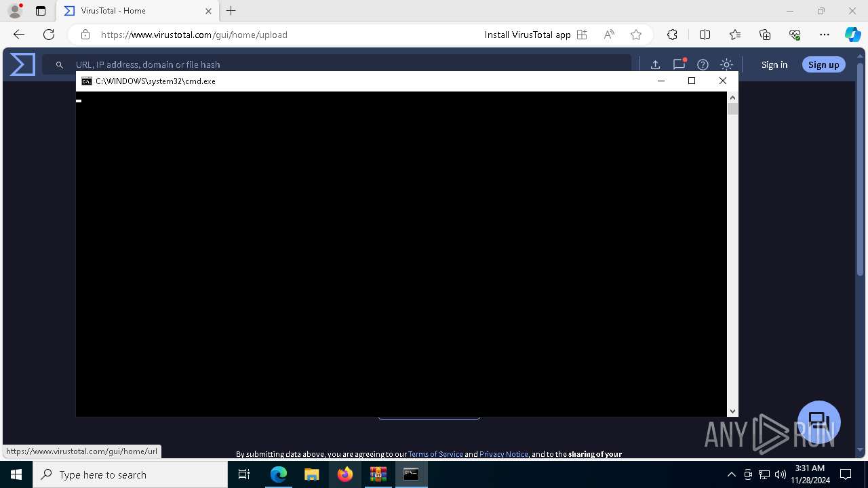The height and width of the screenshot is (488, 868).
Task: Click the Edge profile avatar icon
Action: click(15, 11)
